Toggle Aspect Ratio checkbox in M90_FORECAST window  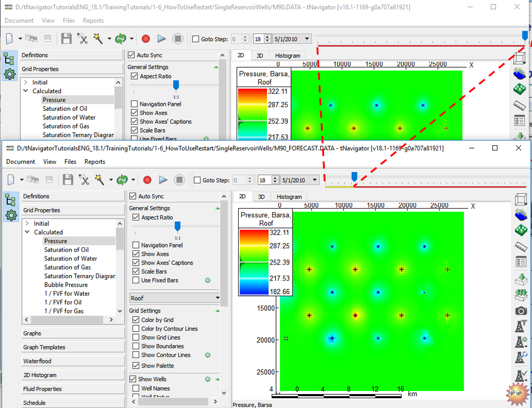click(x=136, y=217)
